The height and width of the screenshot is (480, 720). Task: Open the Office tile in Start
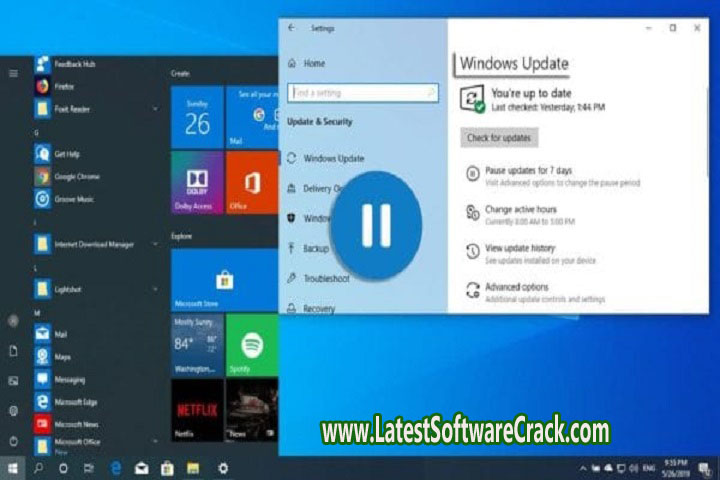tap(251, 183)
